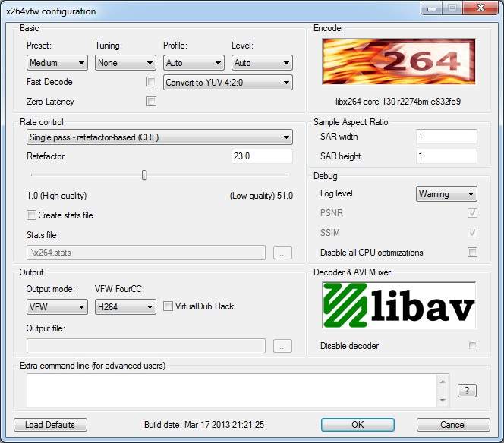504x443 pixels.
Task: Check the Disable decoder option
Action: pos(472,346)
